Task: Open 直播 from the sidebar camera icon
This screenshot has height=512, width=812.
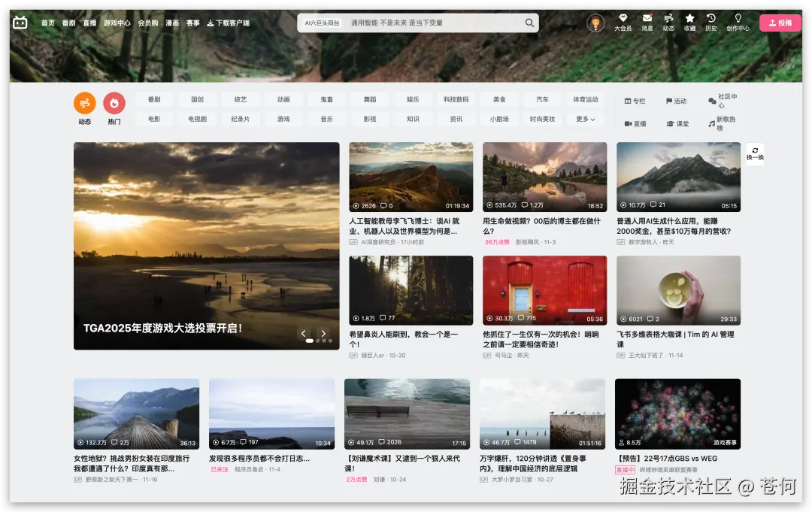Action: tap(629, 123)
